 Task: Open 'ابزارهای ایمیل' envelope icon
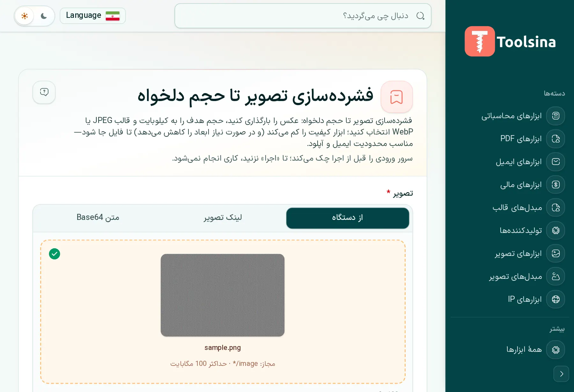(x=556, y=162)
